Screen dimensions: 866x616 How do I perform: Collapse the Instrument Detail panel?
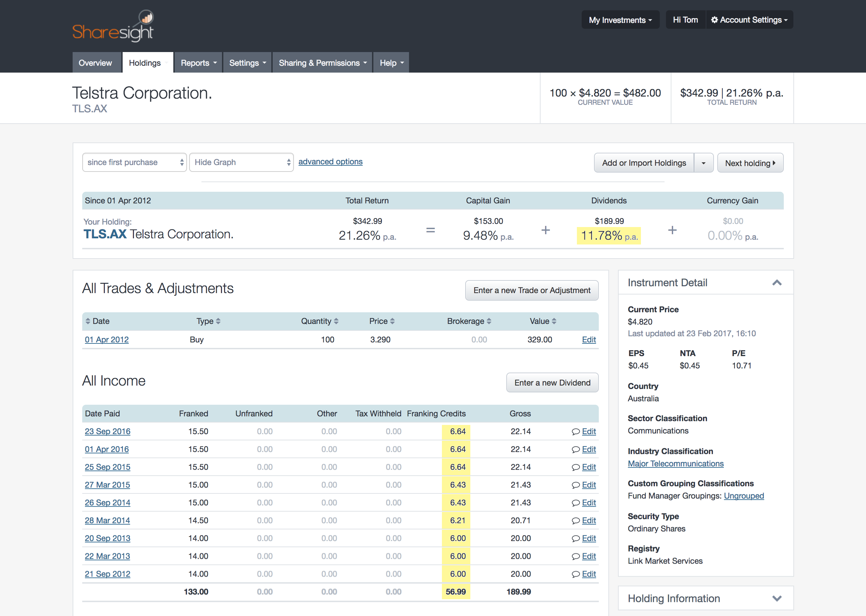point(777,282)
